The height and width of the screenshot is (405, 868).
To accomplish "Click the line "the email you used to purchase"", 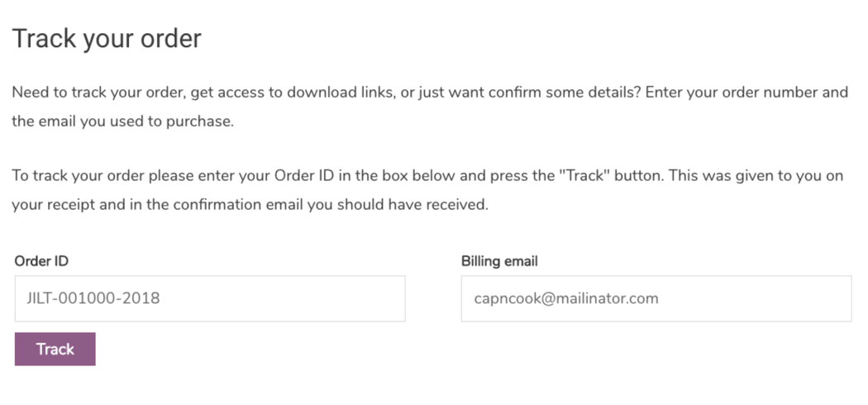I will 123,122.
